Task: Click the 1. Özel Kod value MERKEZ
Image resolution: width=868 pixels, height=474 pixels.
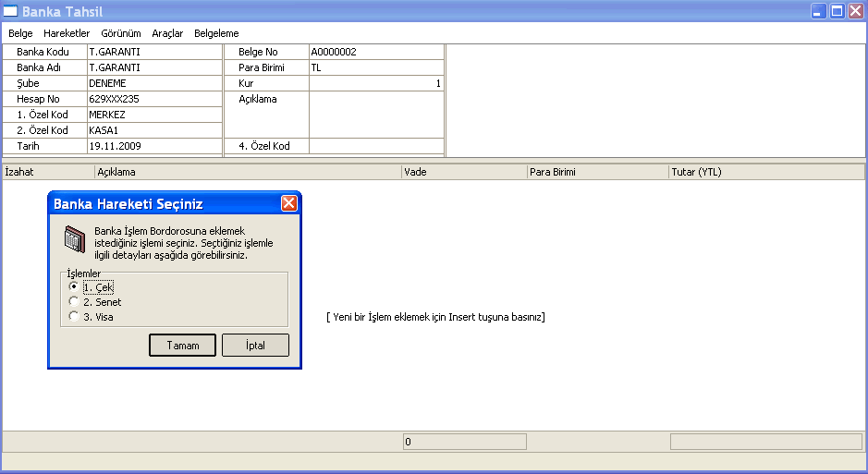Action: pos(154,115)
